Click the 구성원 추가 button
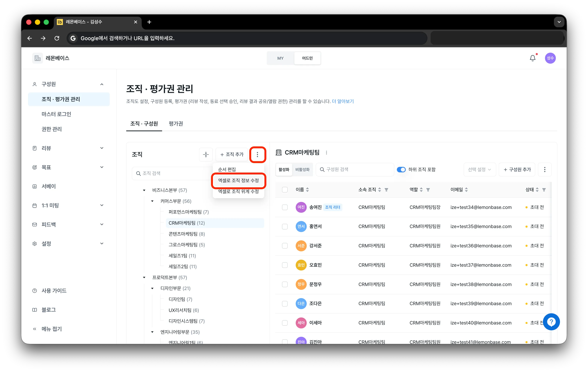 pos(517,169)
